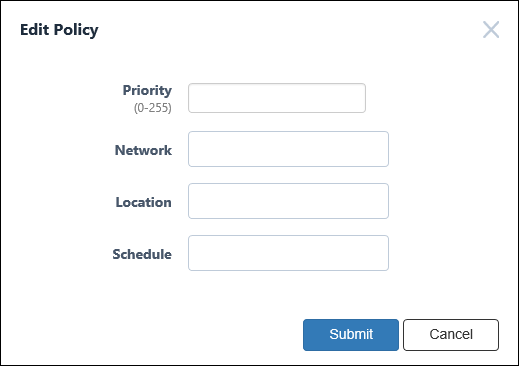Click the Location field label
This screenshot has height=366, width=519.
(144, 202)
